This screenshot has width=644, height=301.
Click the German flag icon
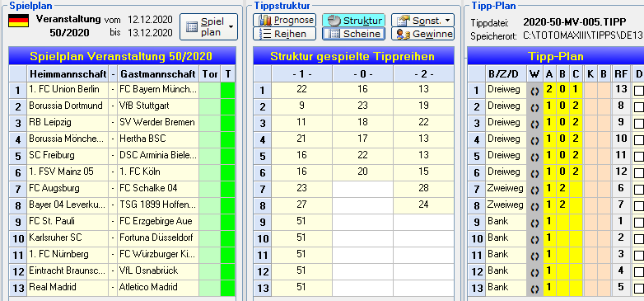pos(18,21)
